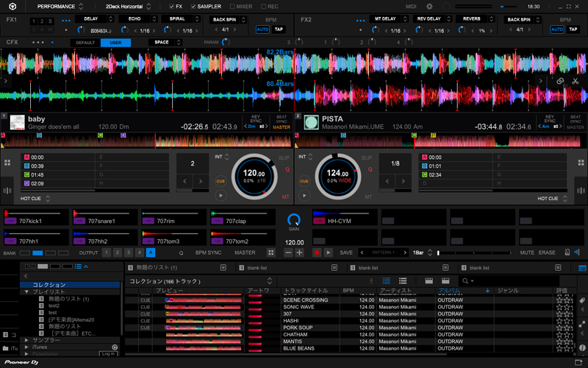Toggle the SAMPLER checkbox
Screen dimensions: 588x368
pyautogui.click(x=194, y=6)
